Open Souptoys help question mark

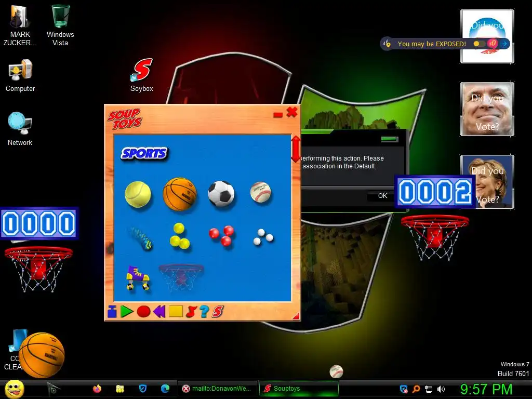(204, 312)
